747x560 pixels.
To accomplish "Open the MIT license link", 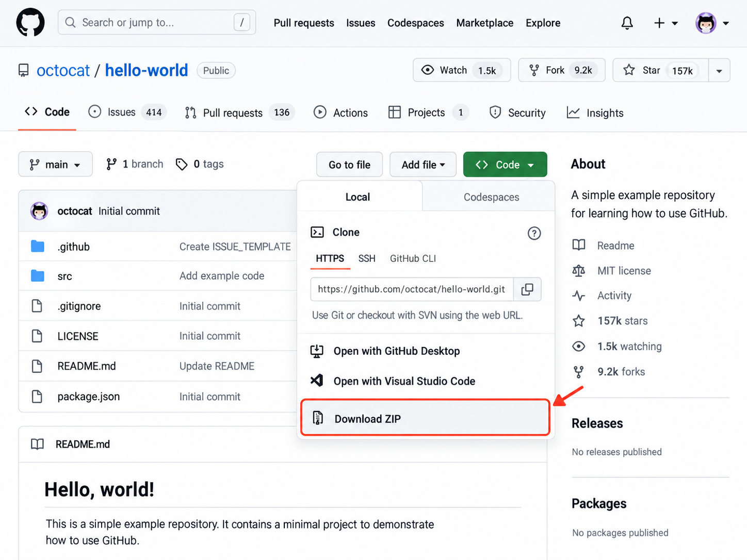I will [x=624, y=271].
